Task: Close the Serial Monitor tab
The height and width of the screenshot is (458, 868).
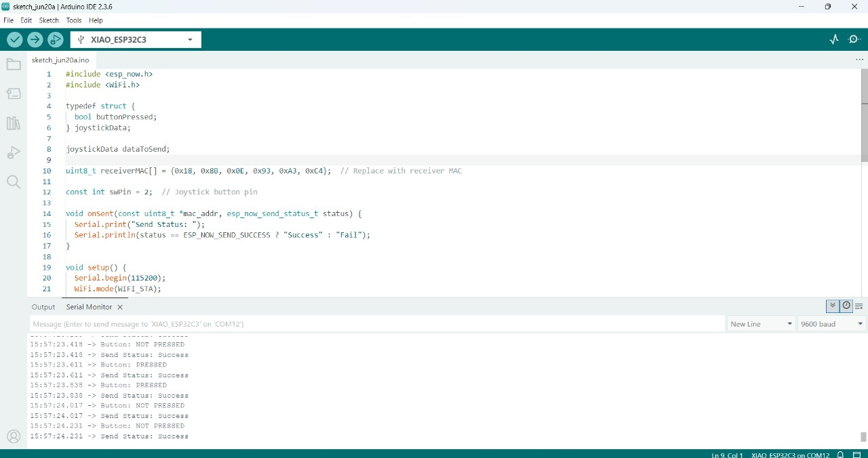Action: 120,307
